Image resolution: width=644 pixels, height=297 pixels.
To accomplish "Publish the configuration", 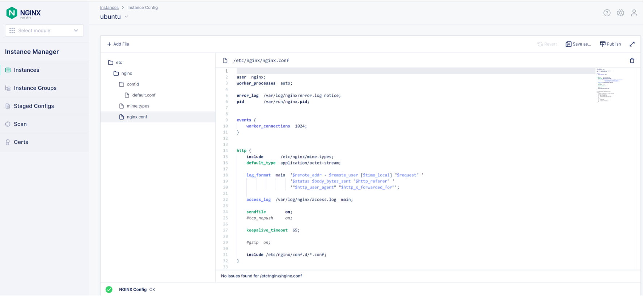I will (x=610, y=44).
